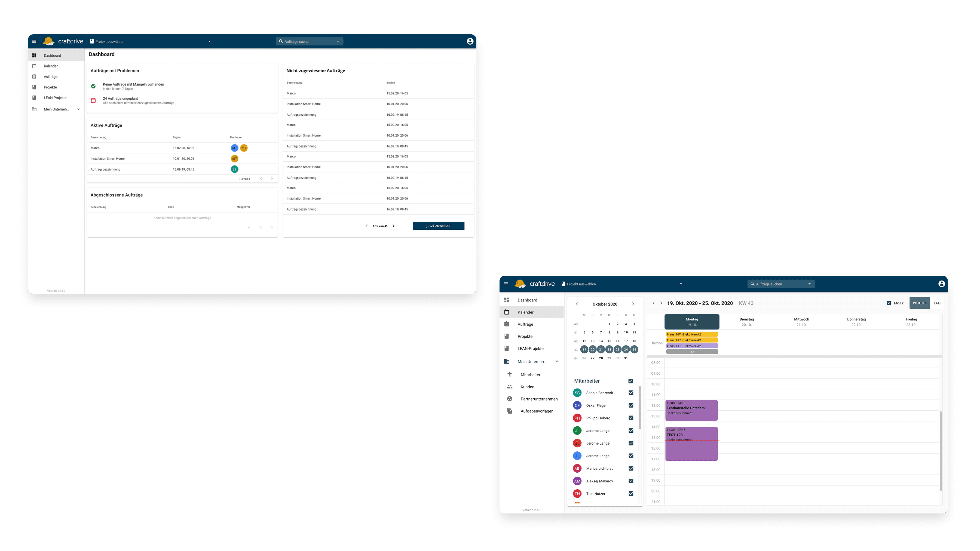Screen dimensions: 980x551
Task: Click the Mitarbeiter sidebar icon
Action: click(509, 375)
